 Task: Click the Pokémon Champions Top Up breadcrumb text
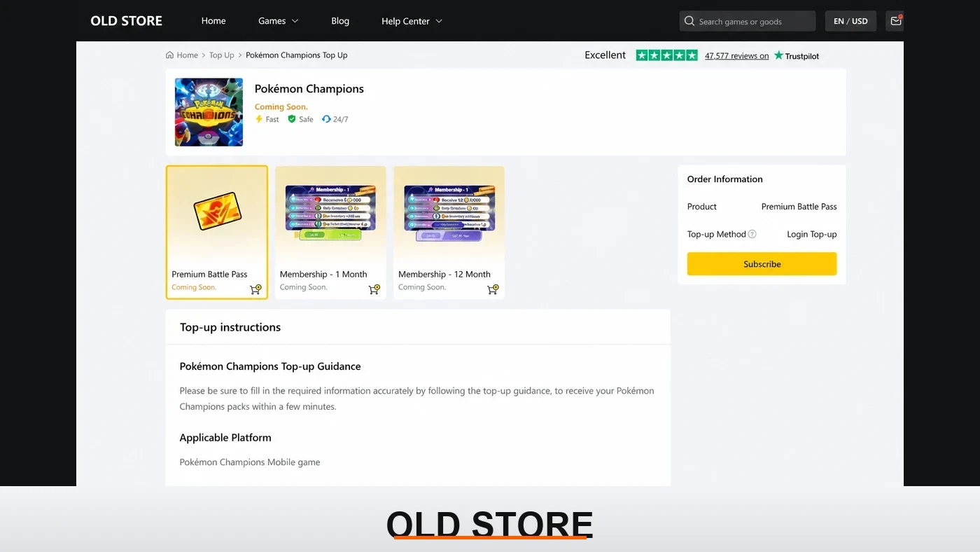point(297,55)
